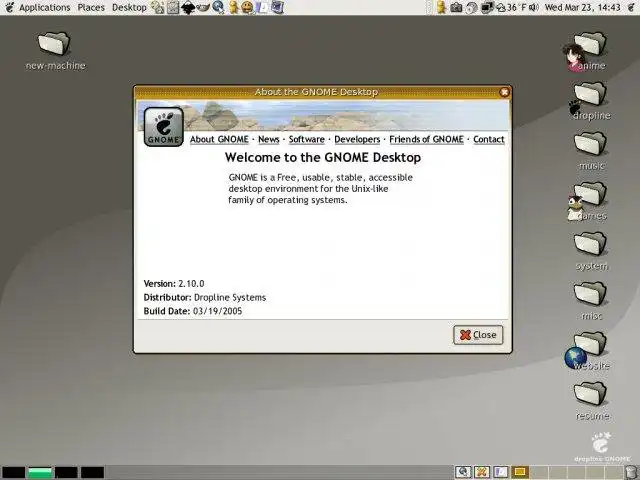Click the gears launcher next to Desktop menu
The width and height of the screenshot is (640, 480).
158,7
